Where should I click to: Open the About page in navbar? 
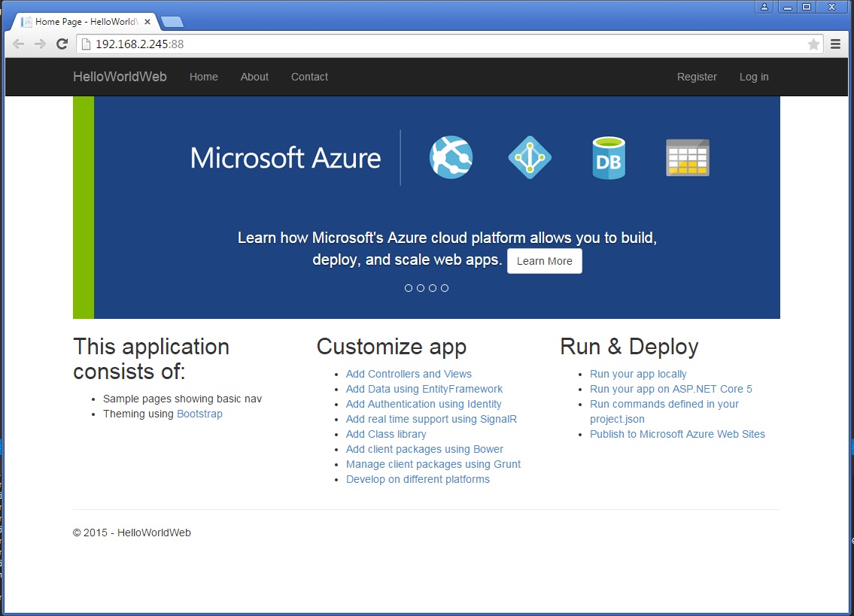click(x=254, y=77)
